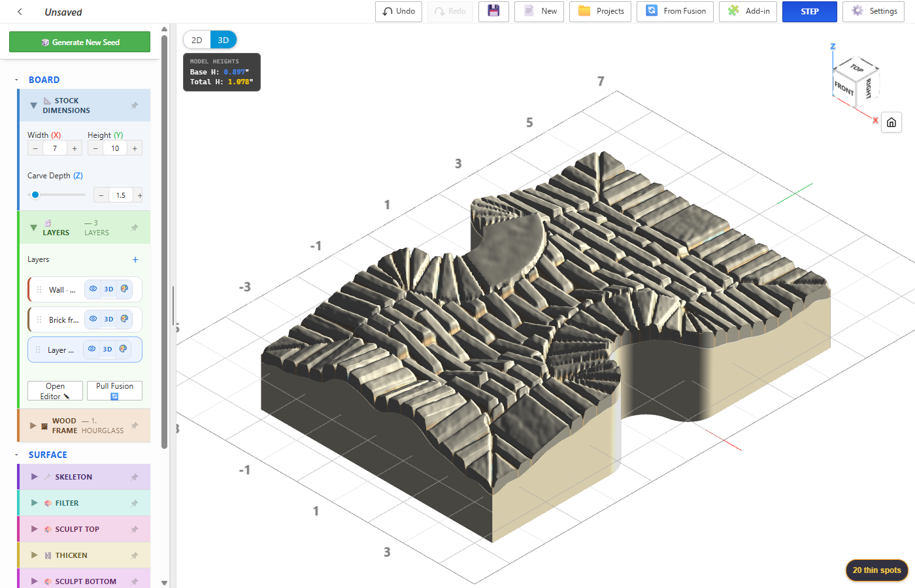Click the 20 thin spots badge
This screenshot has width=915, height=588.
876,570
